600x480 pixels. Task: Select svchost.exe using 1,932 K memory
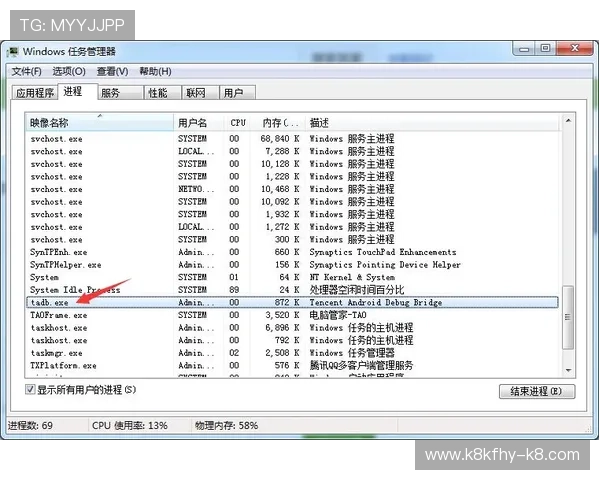click(292, 214)
